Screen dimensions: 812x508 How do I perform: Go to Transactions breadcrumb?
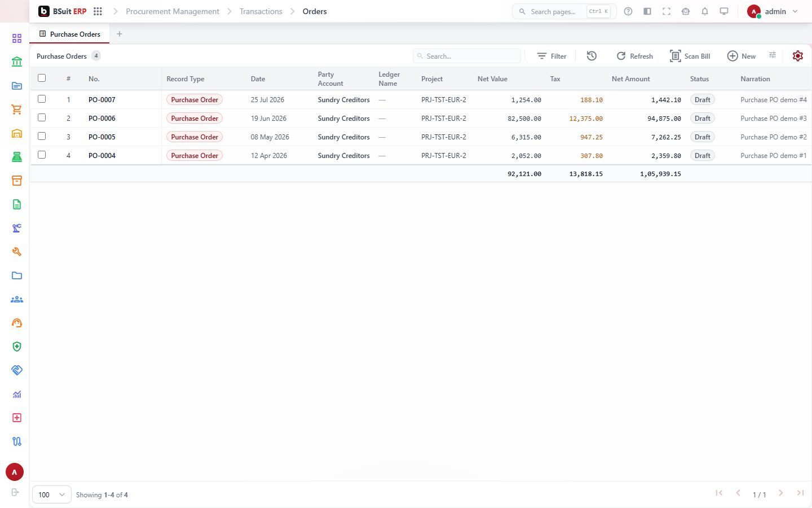[x=261, y=11]
